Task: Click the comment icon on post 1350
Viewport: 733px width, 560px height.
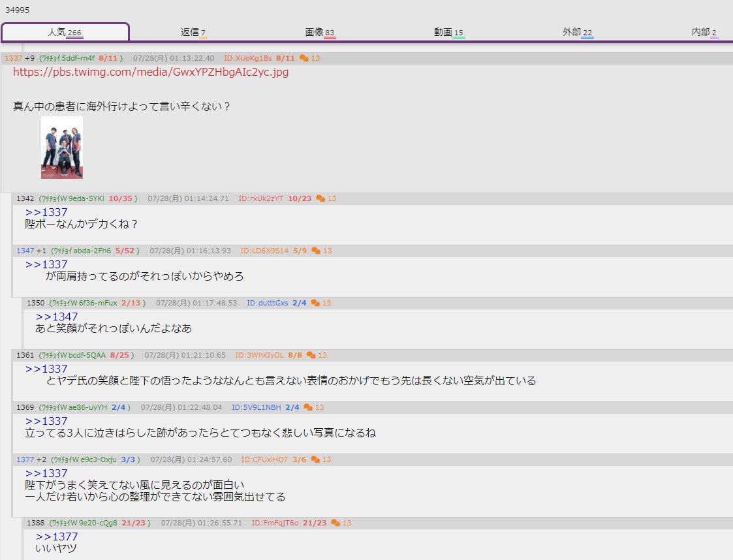Action: pos(315,303)
